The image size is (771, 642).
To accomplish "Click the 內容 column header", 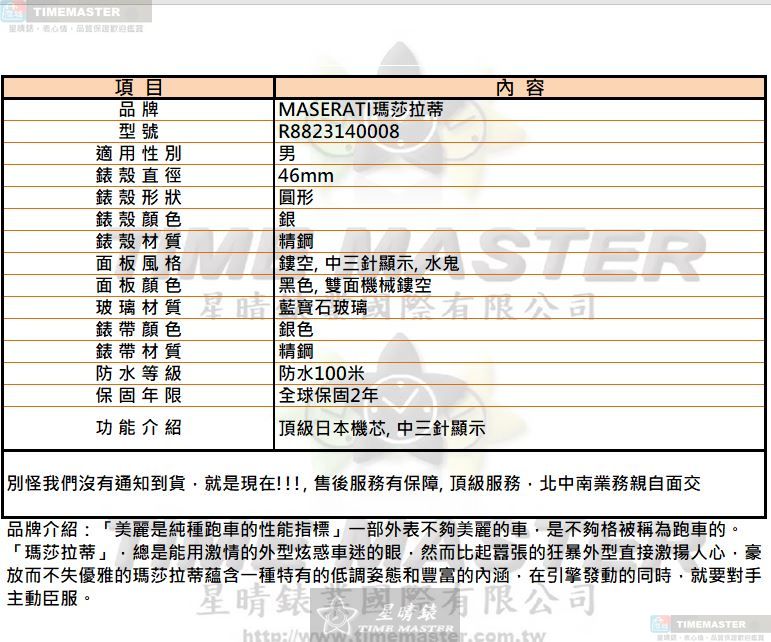I will (520, 88).
